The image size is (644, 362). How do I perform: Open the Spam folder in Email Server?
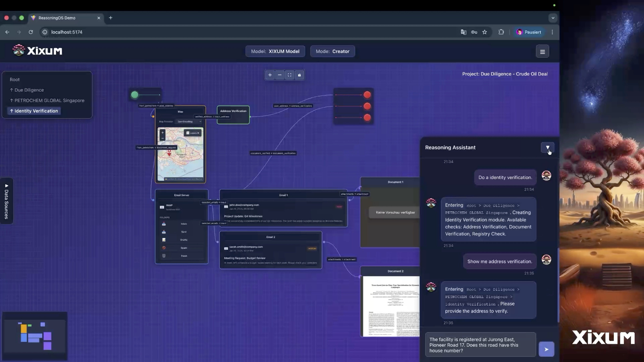tap(182, 248)
